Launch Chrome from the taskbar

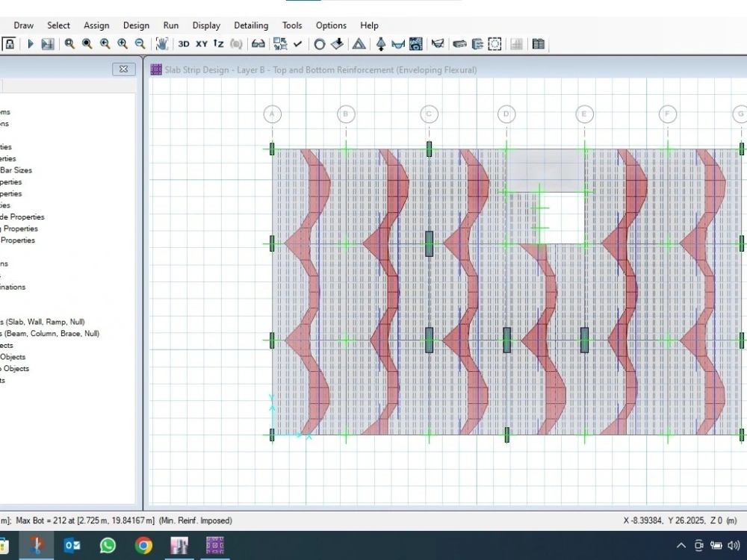point(143,545)
